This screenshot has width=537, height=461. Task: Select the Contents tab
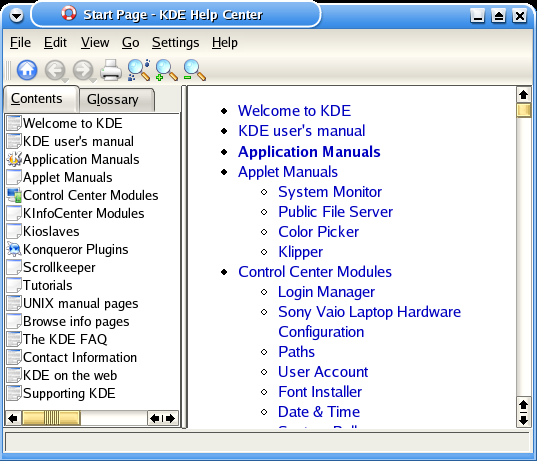point(41,99)
